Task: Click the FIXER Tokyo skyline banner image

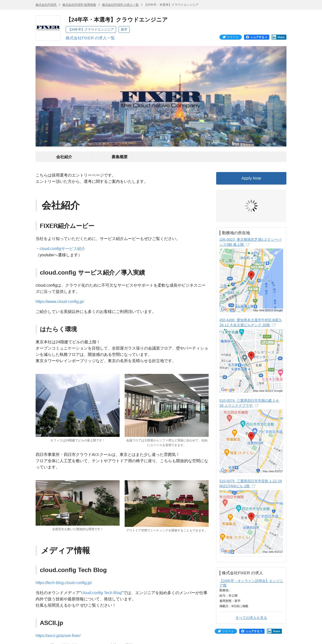Action: [161, 96]
